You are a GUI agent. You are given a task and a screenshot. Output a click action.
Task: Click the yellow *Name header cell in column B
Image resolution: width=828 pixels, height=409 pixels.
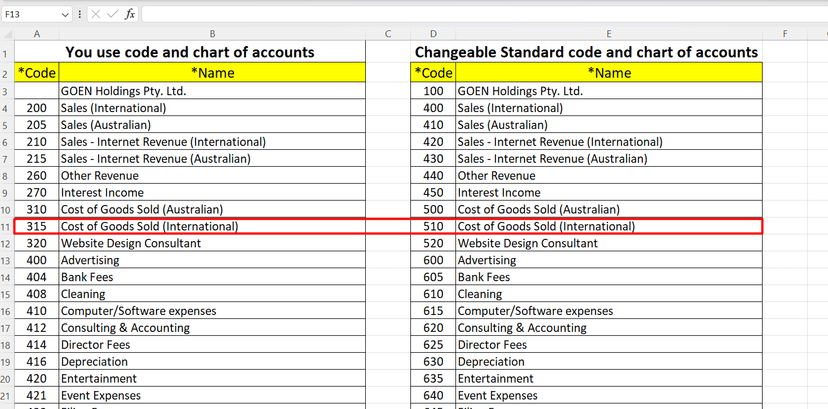[x=212, y=73]
